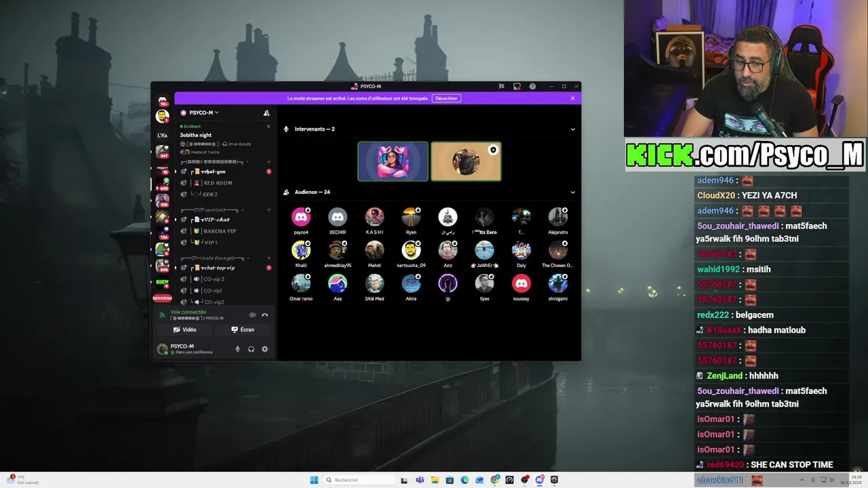868x488 pixels.
Task: Open audience member psyco4 profile
Action: pos(301,221)
